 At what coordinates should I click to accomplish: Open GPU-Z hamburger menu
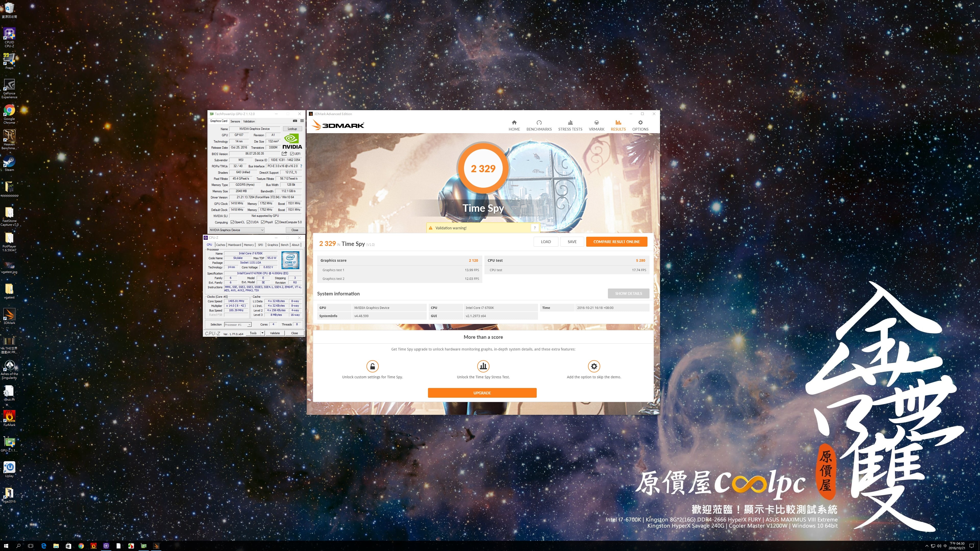(302, 121)
